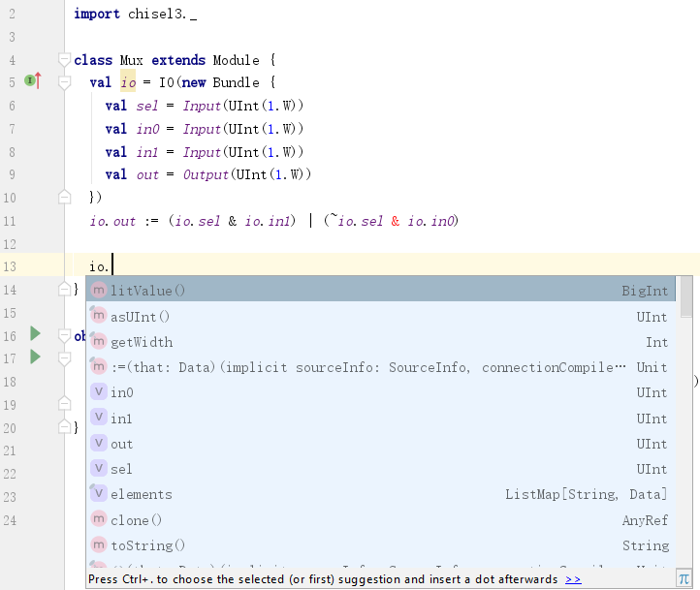Click the in0 declaration on line 7
The width and height of the screenshot is (700, 590).
[147, 129]
